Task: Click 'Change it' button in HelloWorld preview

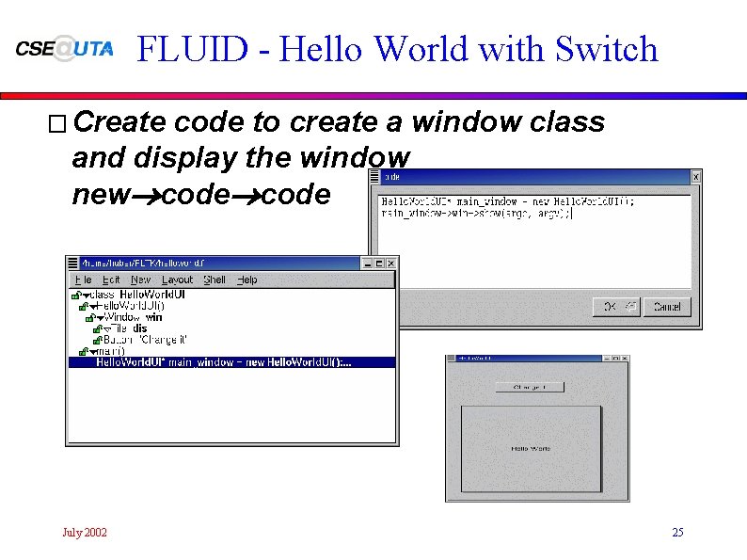Action: pos(530,387)
